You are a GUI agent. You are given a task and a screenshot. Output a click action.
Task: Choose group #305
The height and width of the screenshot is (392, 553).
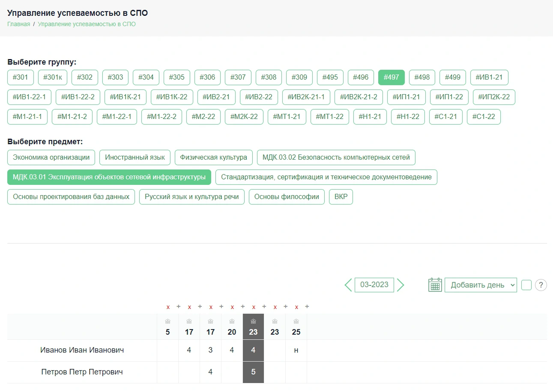pos(177,77)
